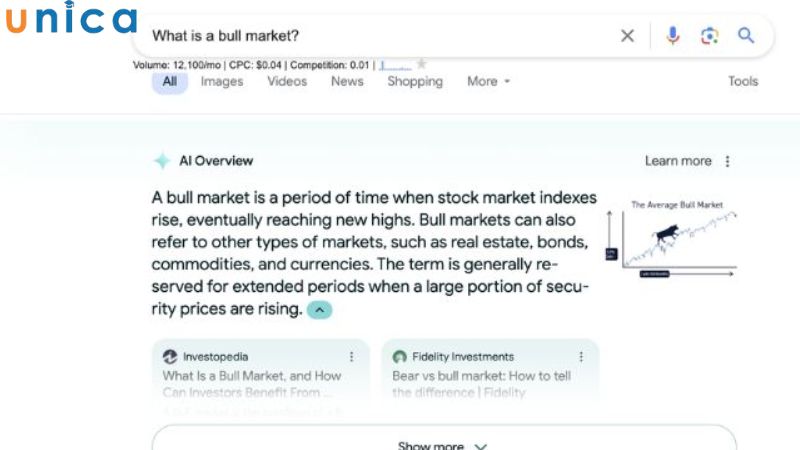Switch to the Images tab
The image size is (800, 450).
[x=222, y=82]
